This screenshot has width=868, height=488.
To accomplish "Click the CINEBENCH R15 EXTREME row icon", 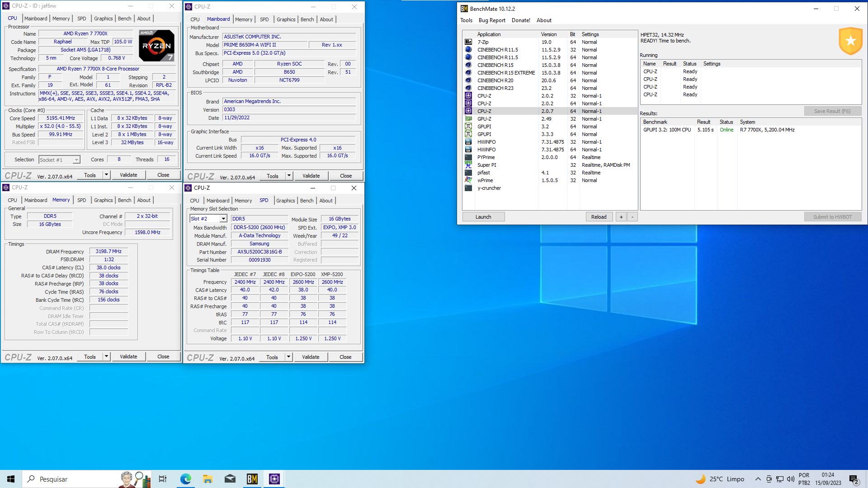I will 468,73.
